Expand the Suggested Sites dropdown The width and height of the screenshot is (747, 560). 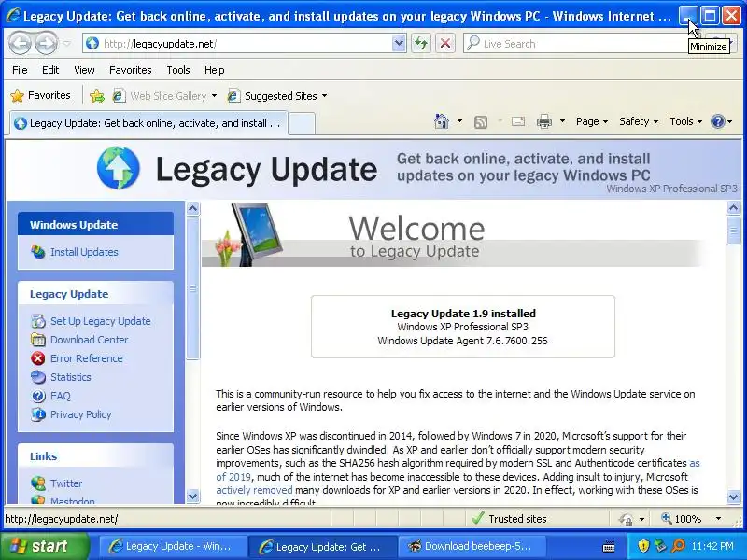[324, 96]
